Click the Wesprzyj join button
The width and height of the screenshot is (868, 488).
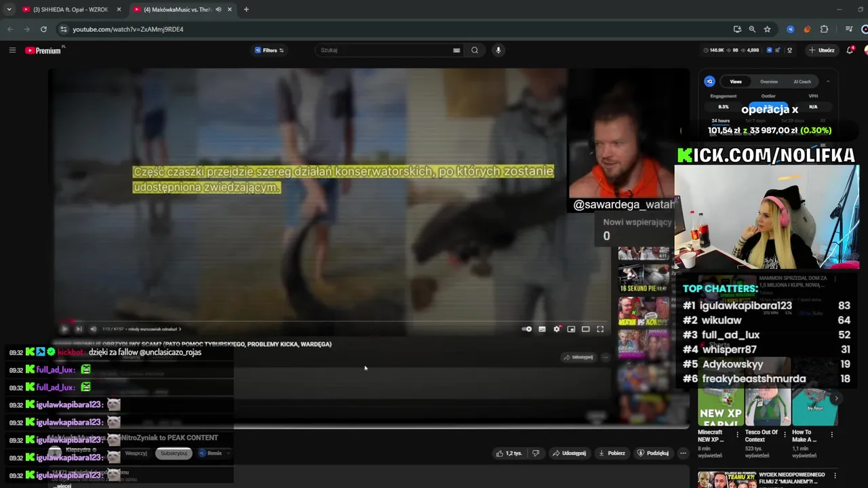(136, 453)
